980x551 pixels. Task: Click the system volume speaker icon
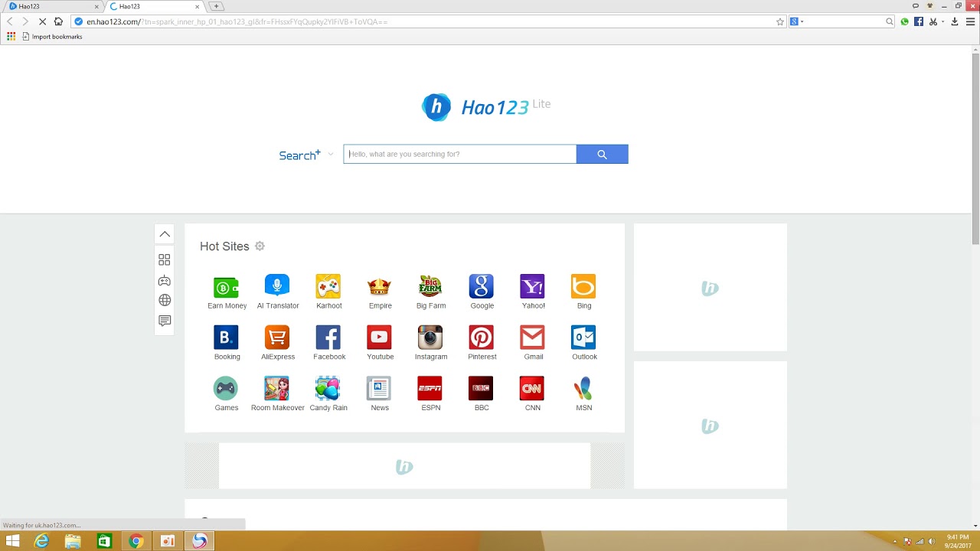point(932,542)
